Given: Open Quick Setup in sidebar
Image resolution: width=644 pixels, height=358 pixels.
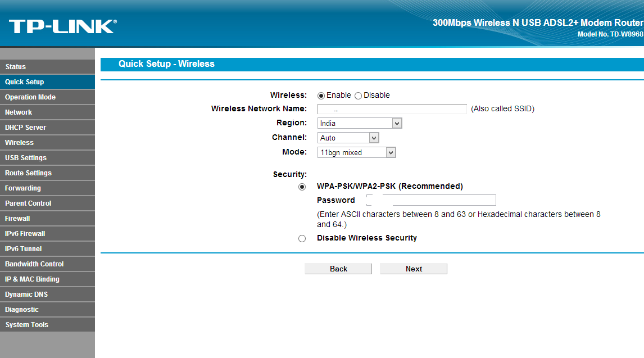Looking at the screenshot, I should (47, 81).
